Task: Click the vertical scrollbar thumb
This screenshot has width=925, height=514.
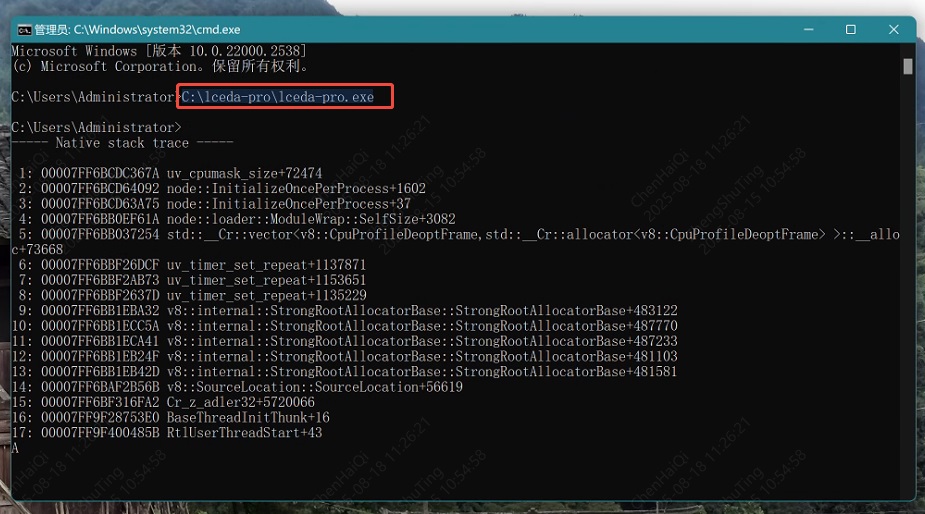Action: (908, 67)
